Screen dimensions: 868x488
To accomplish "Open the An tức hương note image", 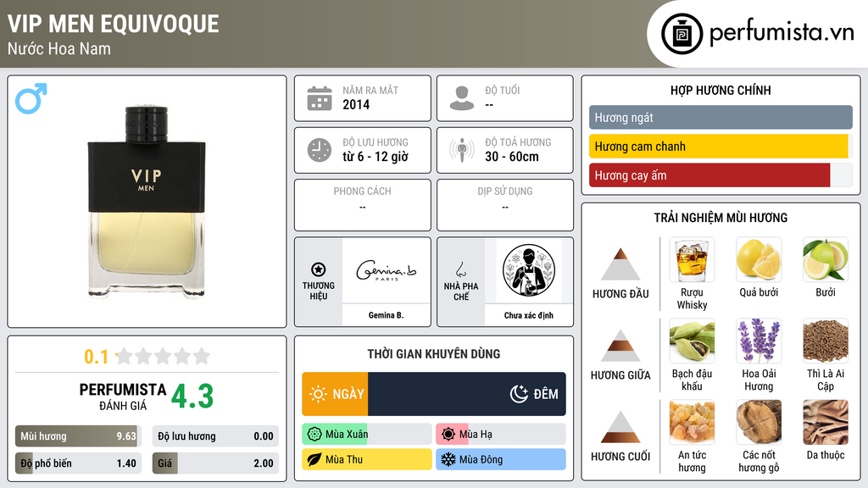I will [x=692, y=422].
